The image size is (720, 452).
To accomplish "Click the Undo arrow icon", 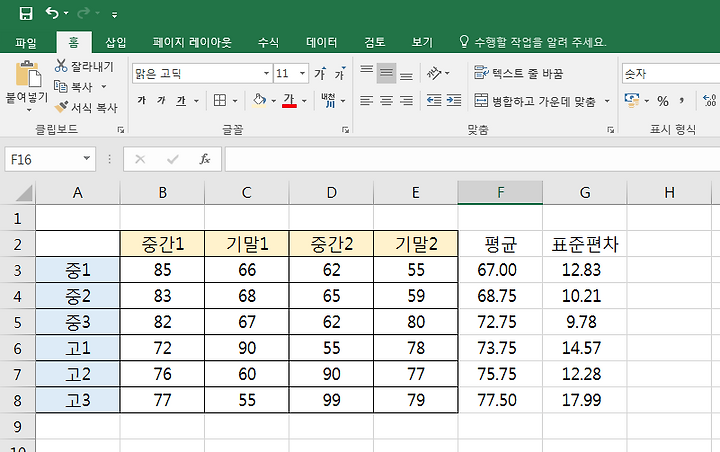I will click(51, 13).
